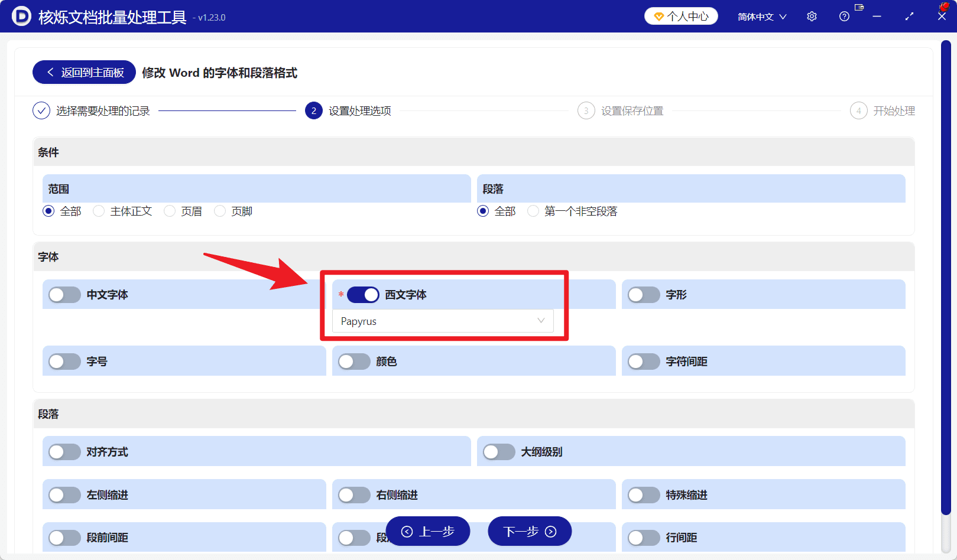
Task: Click the diamond icon in 个人中心
Action: [x=658, y=17]
